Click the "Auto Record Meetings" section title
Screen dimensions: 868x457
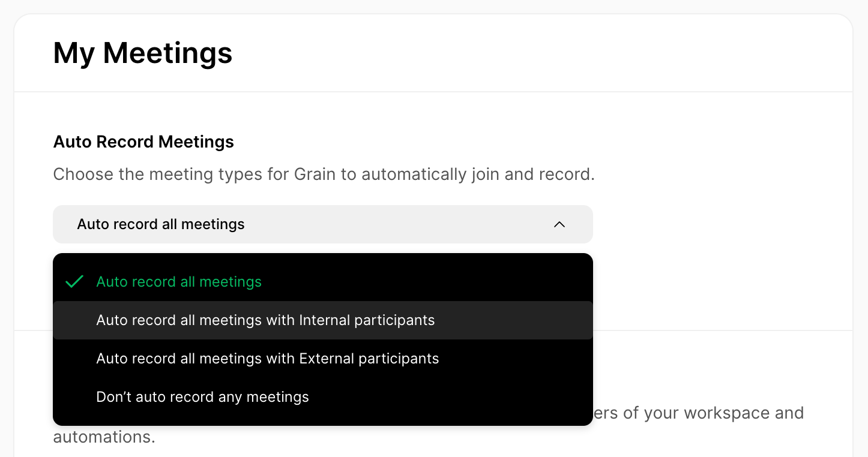pos(143,142)
